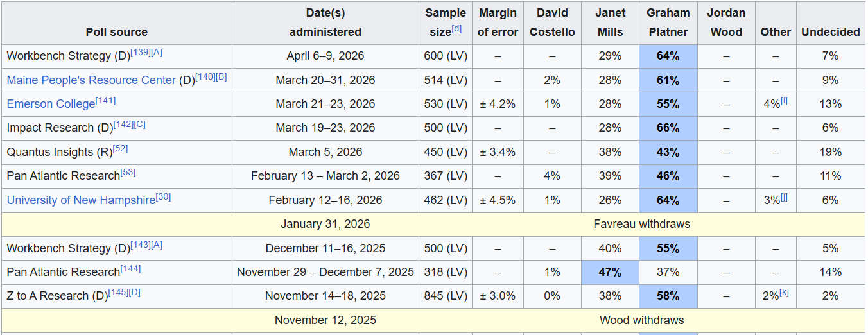Click reference [140] after Maine People's Resource Center
Image resolution: width=868 pixels, height=335 pixels.
point(205,77)
